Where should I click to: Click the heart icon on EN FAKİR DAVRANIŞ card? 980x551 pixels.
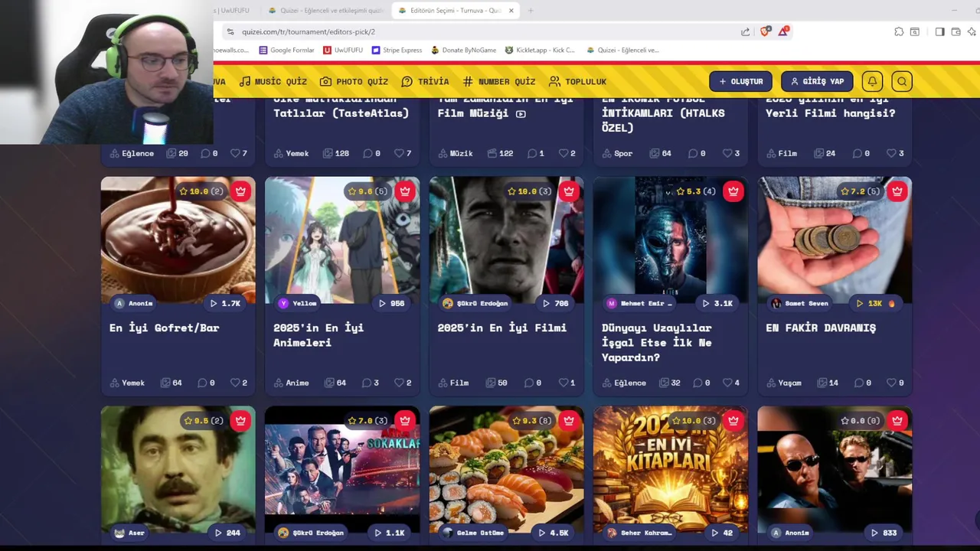(891, 383)
